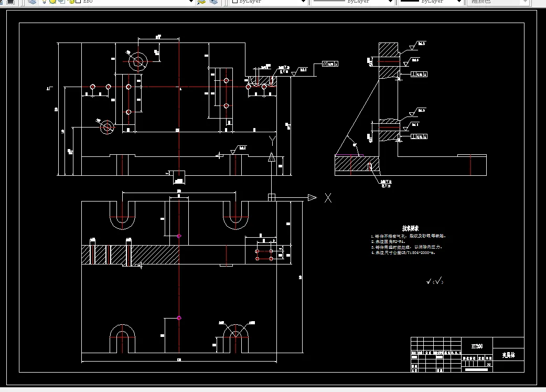Select the 技术要求 heading text

410,228
